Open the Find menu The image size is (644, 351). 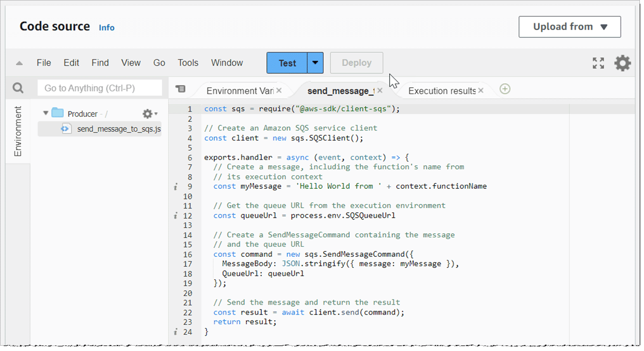100,63
